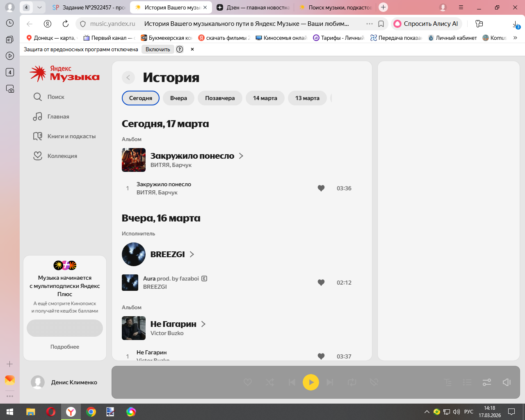Image resolution: width=525 pixels, height=420 pixels.
Task: Play music with the yellow play button
Action: tap(311, 382)
